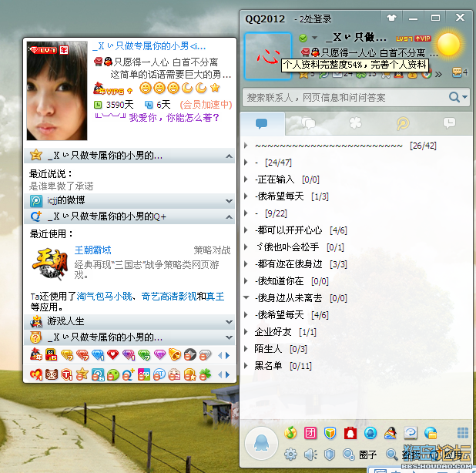The image size is (476, 473).
Task: Switch to the contacts chat-bubble tab
Action: 262,123
